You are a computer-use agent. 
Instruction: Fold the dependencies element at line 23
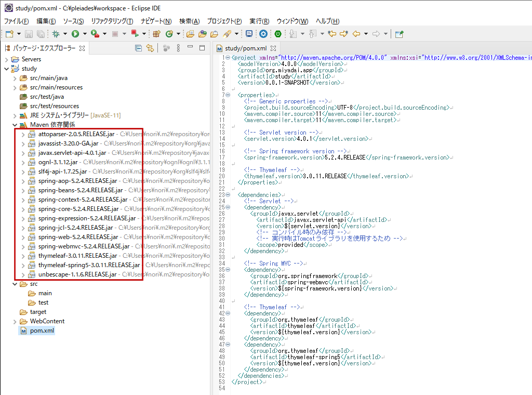pos(228,195)
